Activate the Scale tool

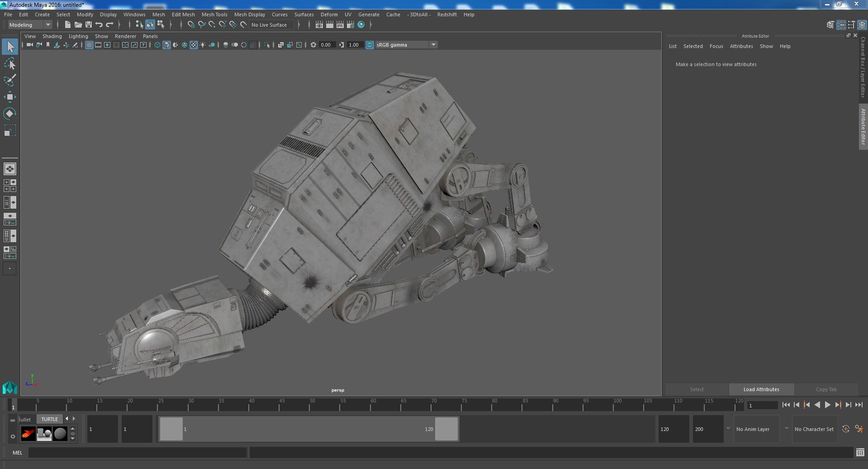click(10, 130)
